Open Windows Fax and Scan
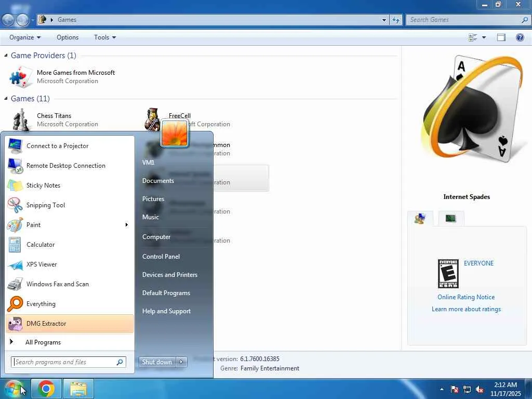Screen dimensions: 532x399 (x=70, y=284)
